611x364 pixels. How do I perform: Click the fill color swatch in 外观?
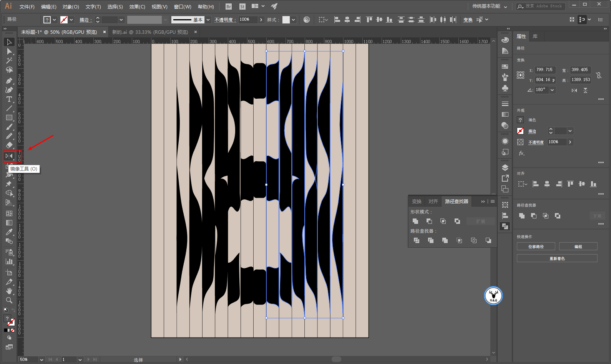click(520, 120)
